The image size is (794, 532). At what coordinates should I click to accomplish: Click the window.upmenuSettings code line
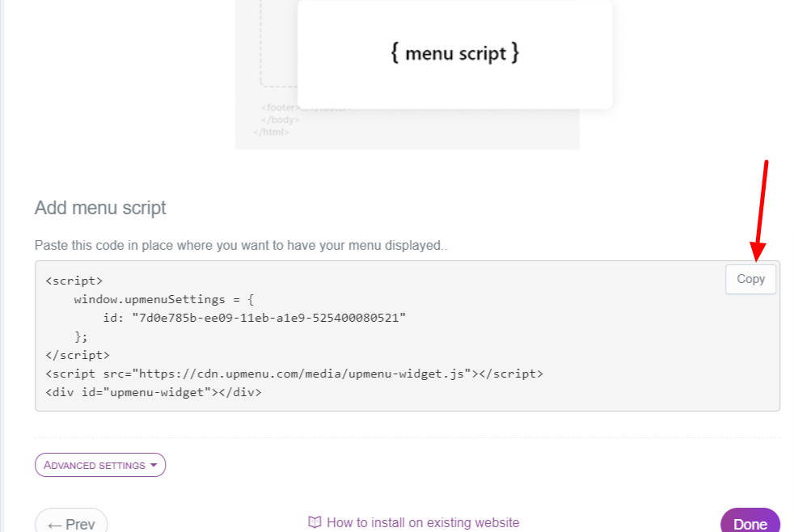[x=164, y=299]
